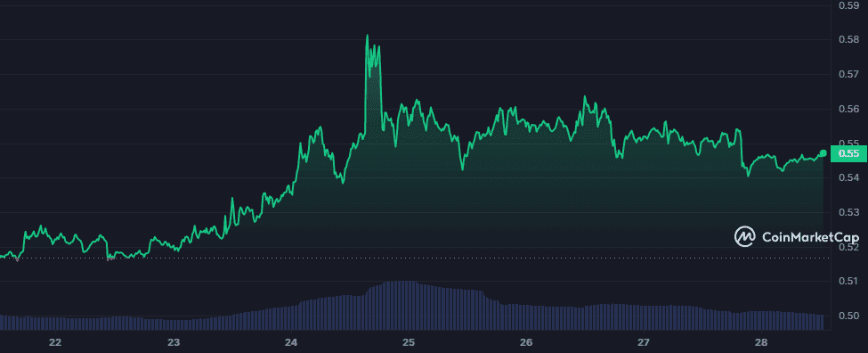Click the date label 27 on the time axis
Screen dimensions: 868x353
(644, 341)
